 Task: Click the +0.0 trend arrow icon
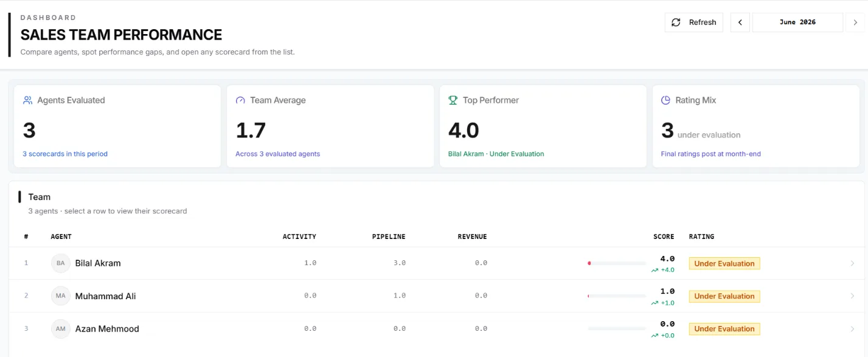click(x=655, y=335)
